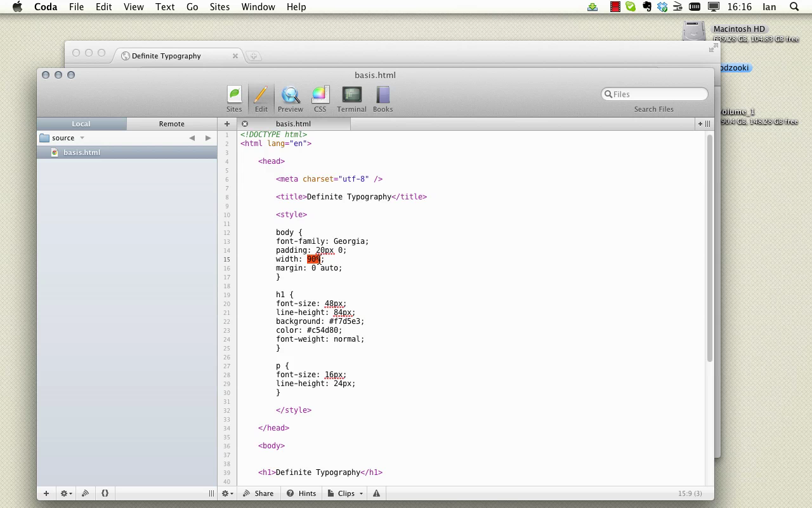This screenshot has height=508, width=812.
Task: Toggle Hints in the bottom bar
Action: click(x=301, y=493)
